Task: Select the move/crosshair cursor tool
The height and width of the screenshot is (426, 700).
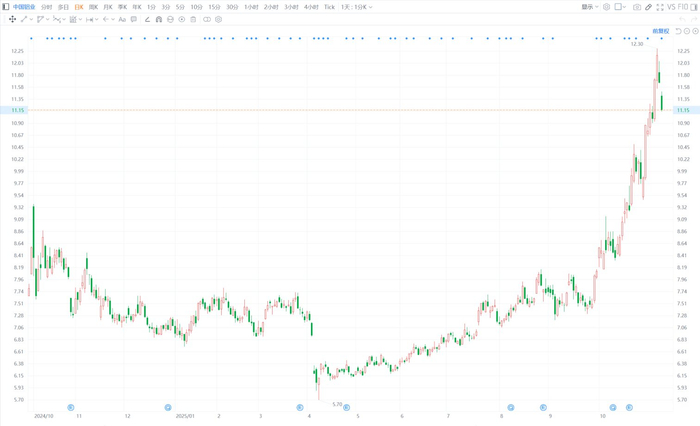Action: pos(12,19)
